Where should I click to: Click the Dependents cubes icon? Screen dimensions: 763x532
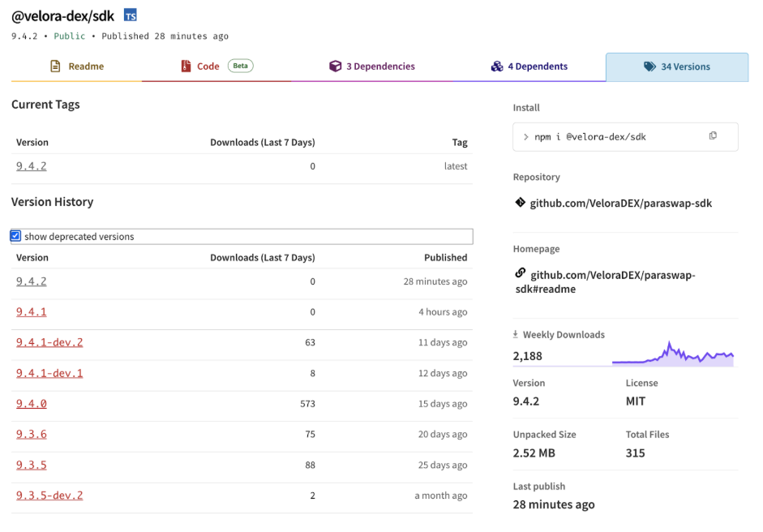[497, 66]
